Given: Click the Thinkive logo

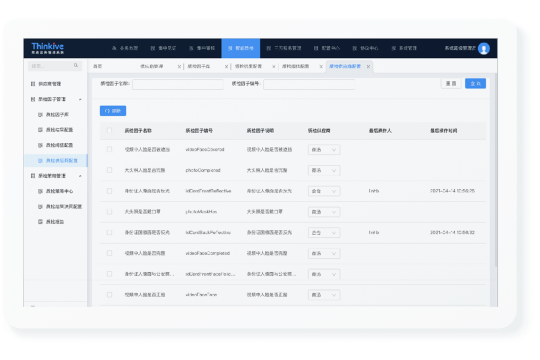Looking at the screenshot, I should click(48, 48).
